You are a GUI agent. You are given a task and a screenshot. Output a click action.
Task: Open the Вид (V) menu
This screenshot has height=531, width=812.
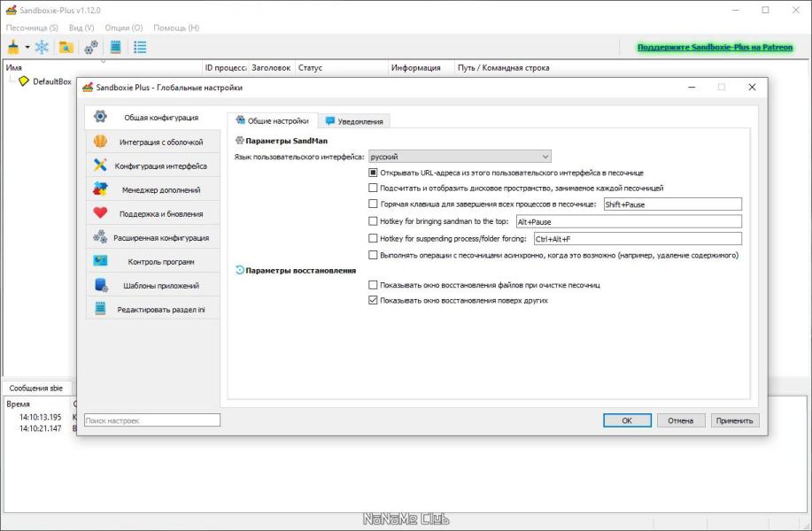(81, 27)
